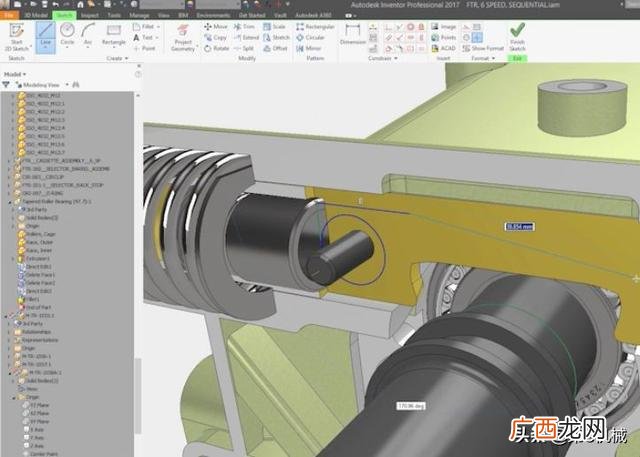Viewport: 640px width, 457px height.
Task: Switch to Vault tab
Action: [x=280, y=16]
